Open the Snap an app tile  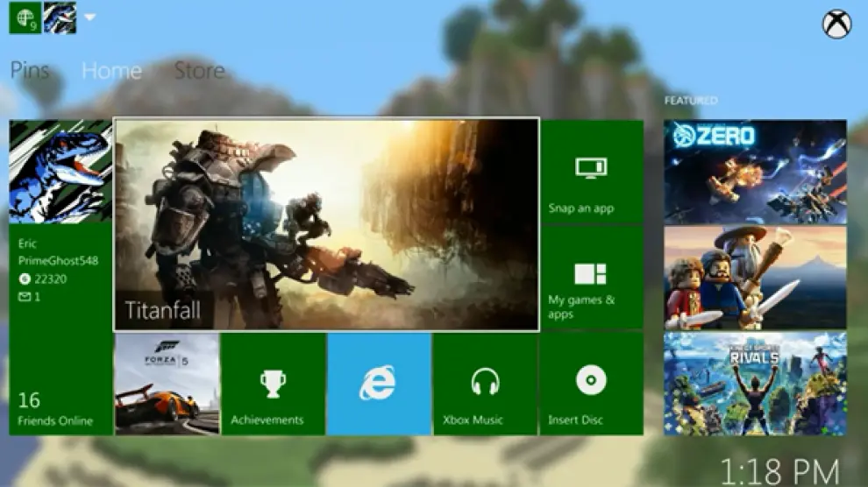592,172
